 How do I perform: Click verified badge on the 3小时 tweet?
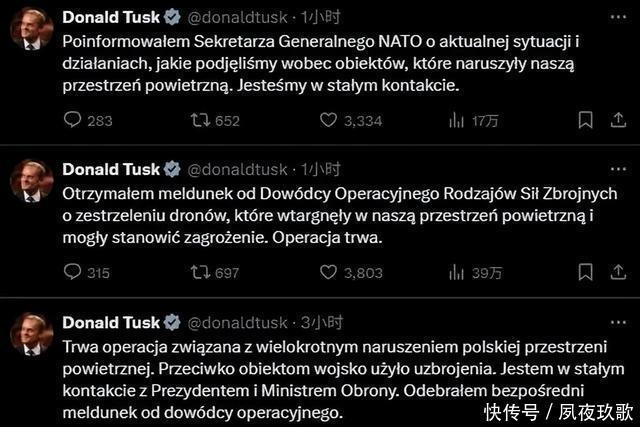[172, 322]
